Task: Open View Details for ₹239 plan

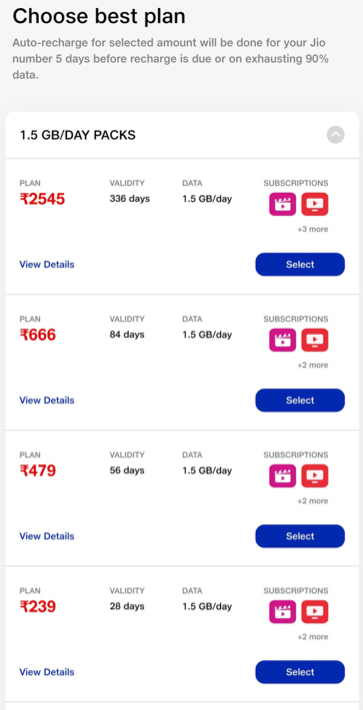Action: click(47, 672)
